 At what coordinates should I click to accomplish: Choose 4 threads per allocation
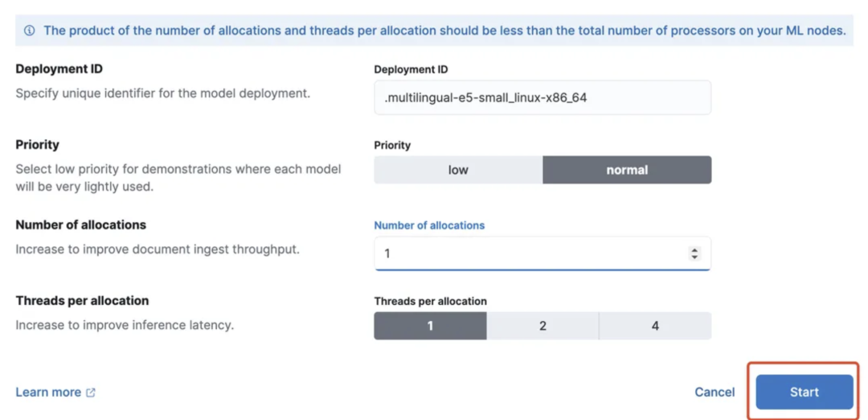point(655,326)
